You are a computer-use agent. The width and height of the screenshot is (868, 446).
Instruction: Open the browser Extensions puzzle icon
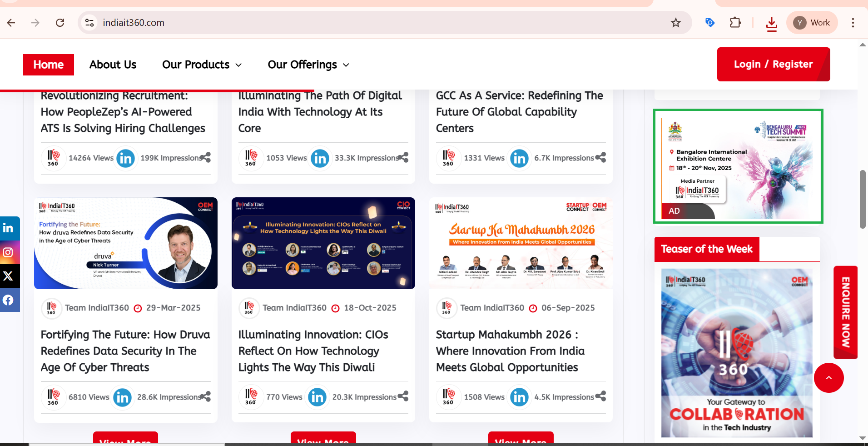point(735,23)
